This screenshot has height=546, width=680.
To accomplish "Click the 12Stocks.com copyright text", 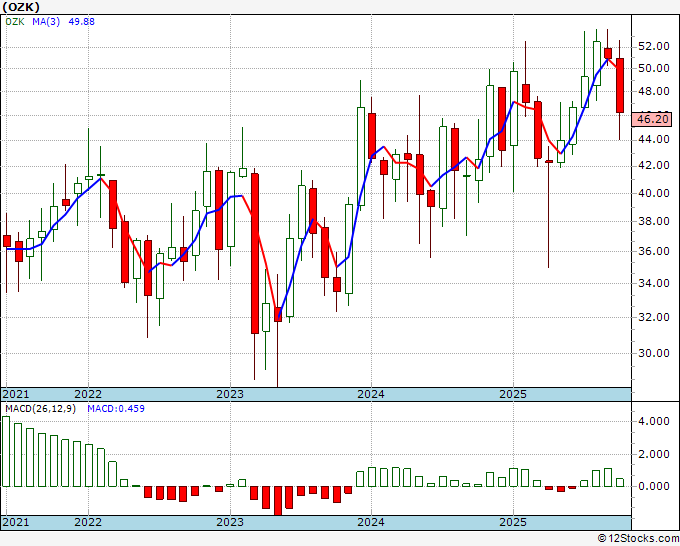I will [638, 539].
